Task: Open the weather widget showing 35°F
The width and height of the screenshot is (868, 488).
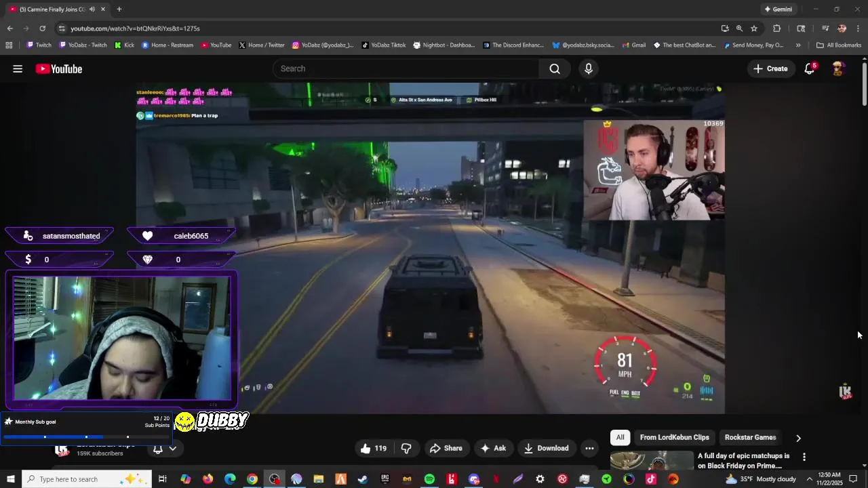Action: tap(760, 479)
